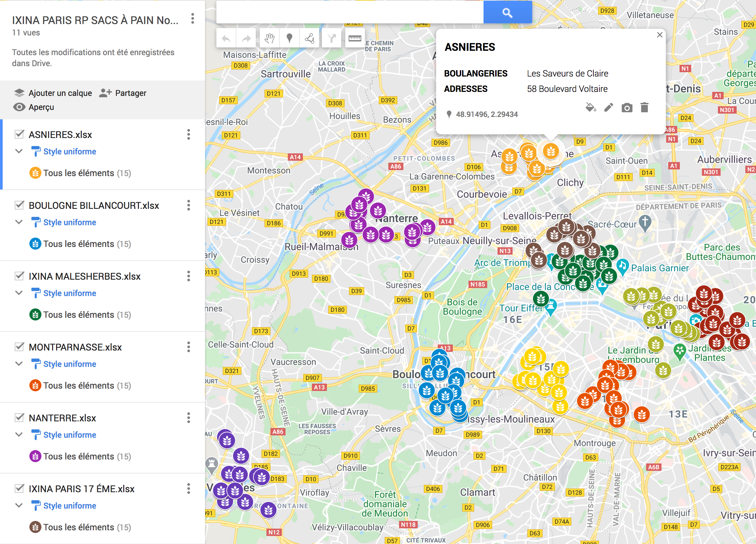The height and width of the screenshot is (544, 756).
Task: Select purple Tous les éléments under NANTERRE.xlsx
Action: click(80, 456)
